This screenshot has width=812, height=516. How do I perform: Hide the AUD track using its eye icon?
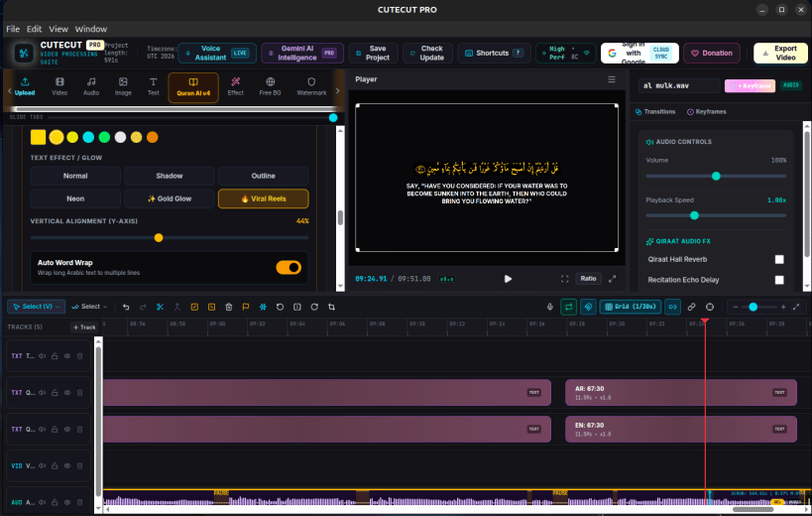click(x=67, y=502)
